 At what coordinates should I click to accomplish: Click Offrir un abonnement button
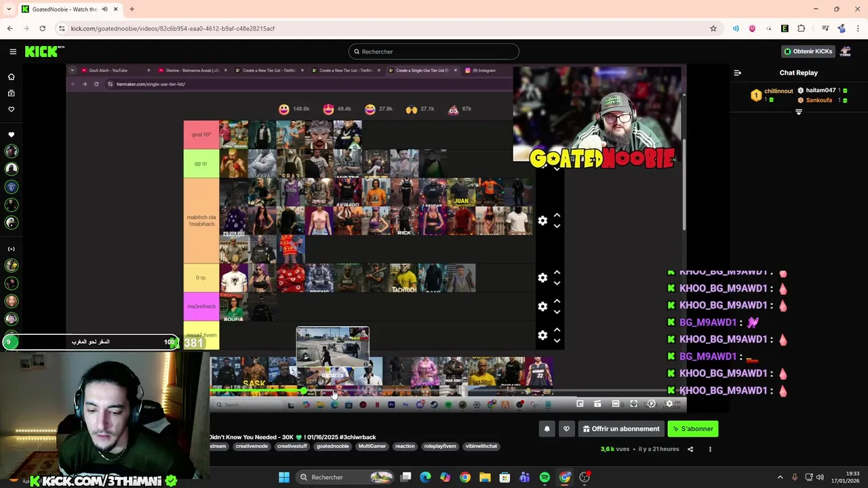pyautogui.click(x=620, y=429)
